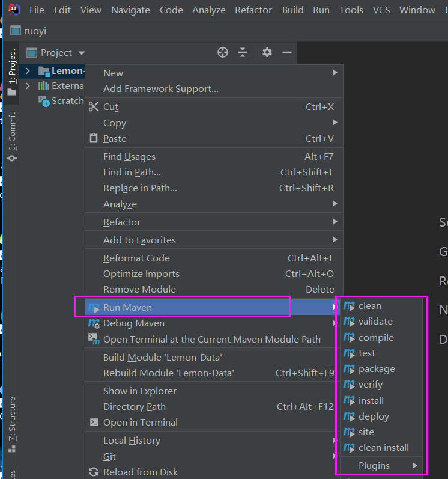Screen dimensions: 448x479
Task: Run the Maven clean install goal
Action: [383, 448]
